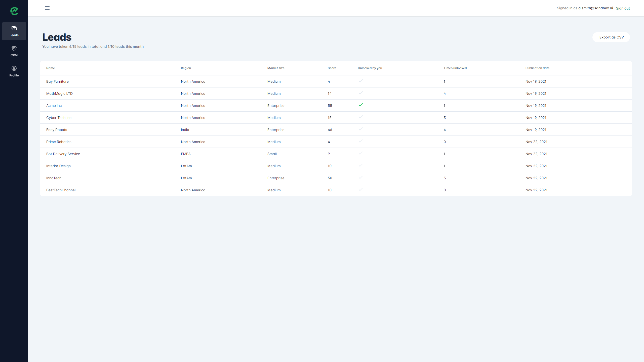Image resolution: width=644 pixels, height=362 pixels.
Task: Open the BestTechChannel lead entry
Action: [61, 190]
